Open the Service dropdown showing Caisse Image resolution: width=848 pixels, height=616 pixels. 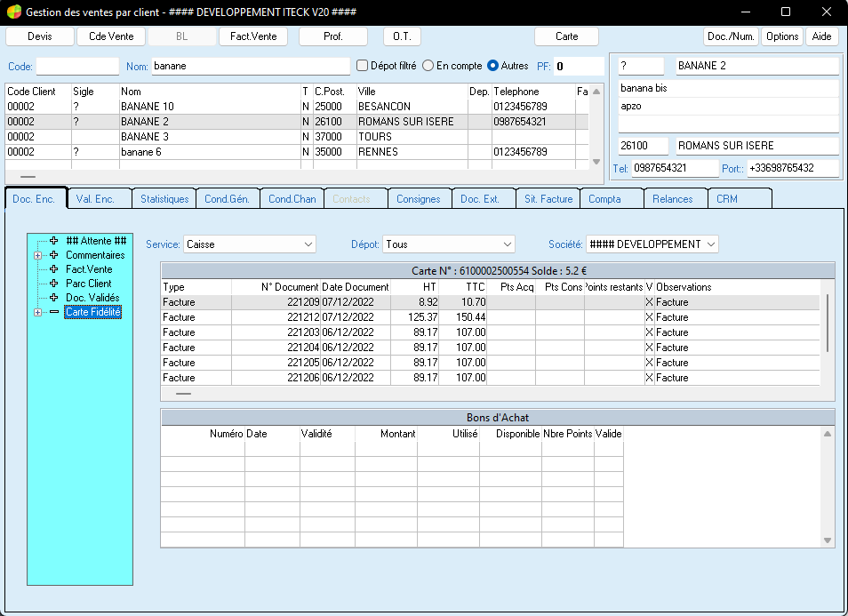click(249, 244)
